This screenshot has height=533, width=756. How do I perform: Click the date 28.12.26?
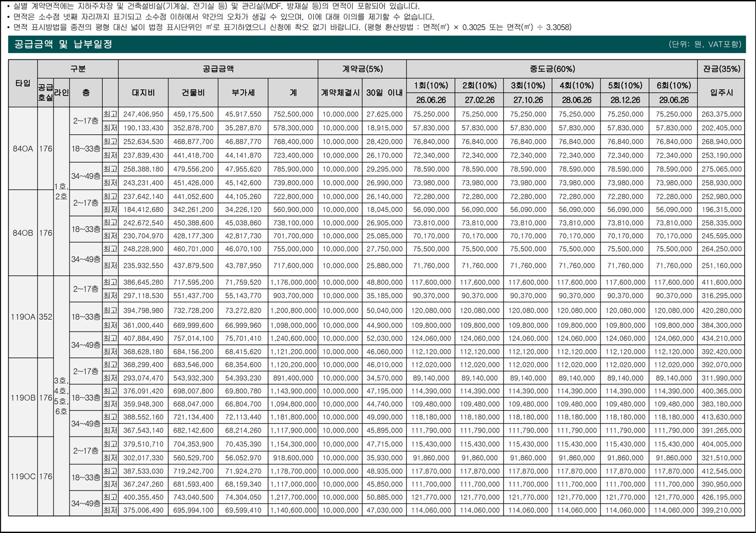625,100
